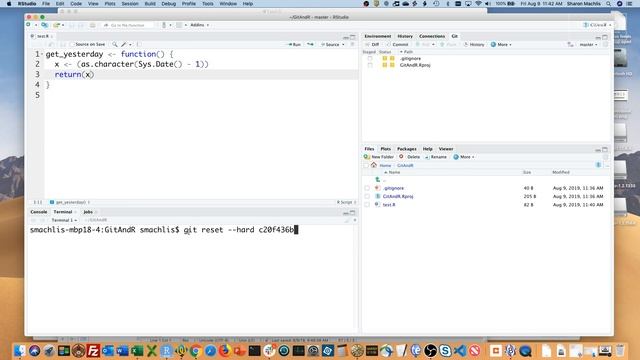Click the terminal command line
This screenshot has width=640, height=360.
click(x=164, y=230)
